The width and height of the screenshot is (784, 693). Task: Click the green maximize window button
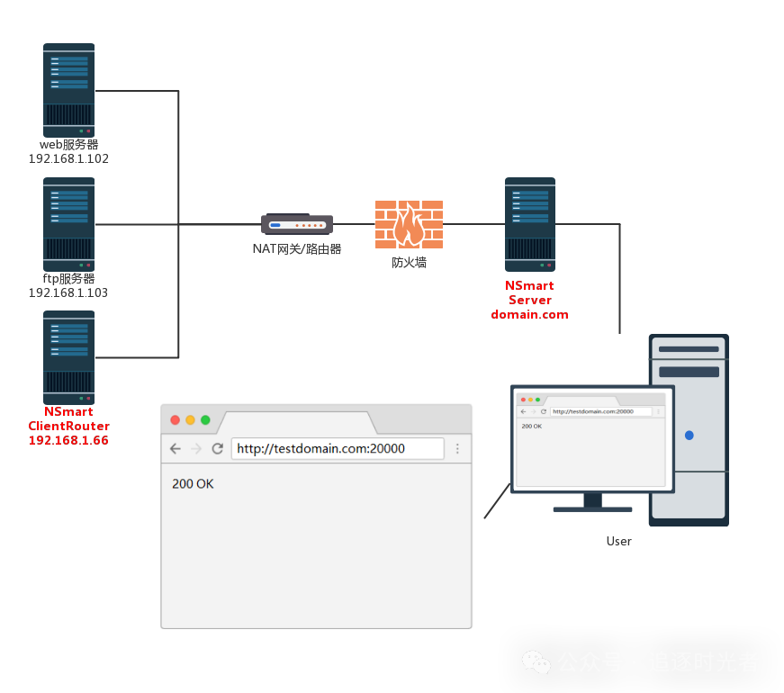click(x=205, y=420)
